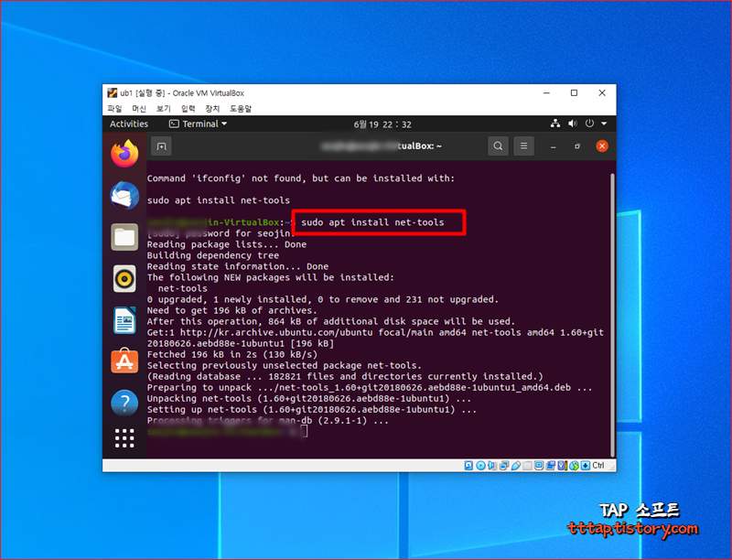Click the 'Need to get 196 kB' line
Image resolution: width=732 pixels, height=560 pixels.
[232, 310]
